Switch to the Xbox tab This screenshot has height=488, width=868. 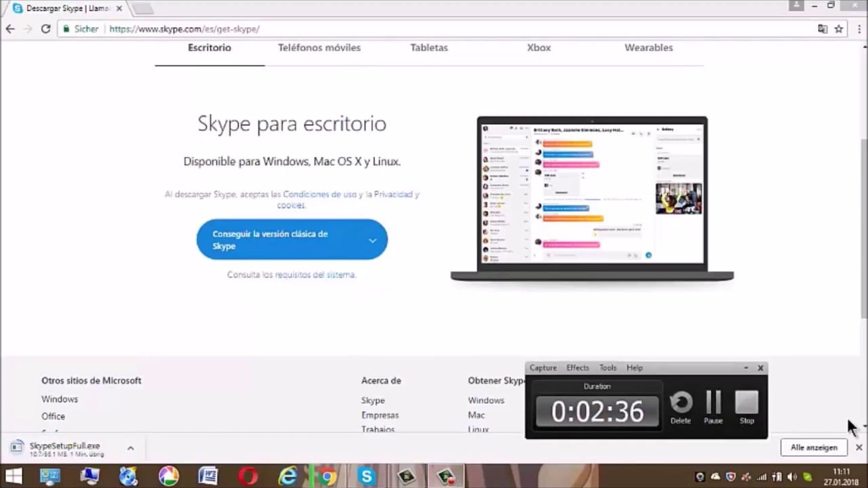[x=539, y=47]
